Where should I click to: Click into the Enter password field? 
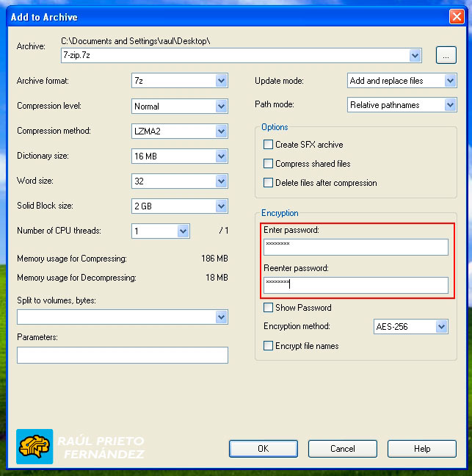[355, 247]
